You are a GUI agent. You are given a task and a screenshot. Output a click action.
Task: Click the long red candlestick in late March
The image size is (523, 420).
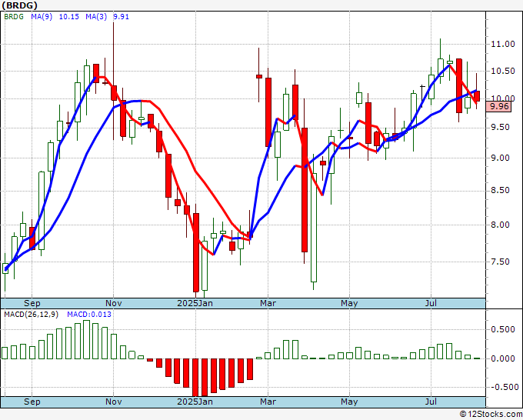click(305, 190)
